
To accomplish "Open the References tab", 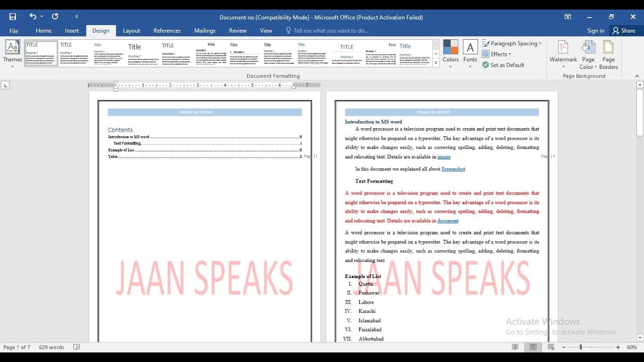I will click(x=167, y=31).
